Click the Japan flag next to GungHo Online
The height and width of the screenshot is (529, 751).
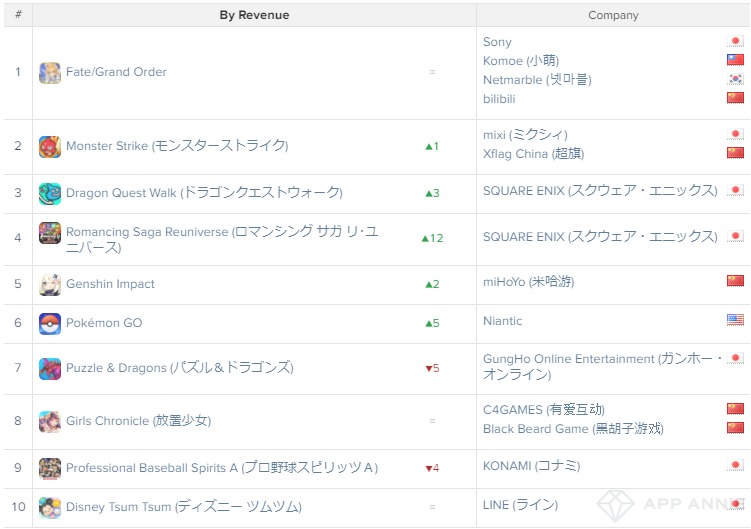pos(735,358)
